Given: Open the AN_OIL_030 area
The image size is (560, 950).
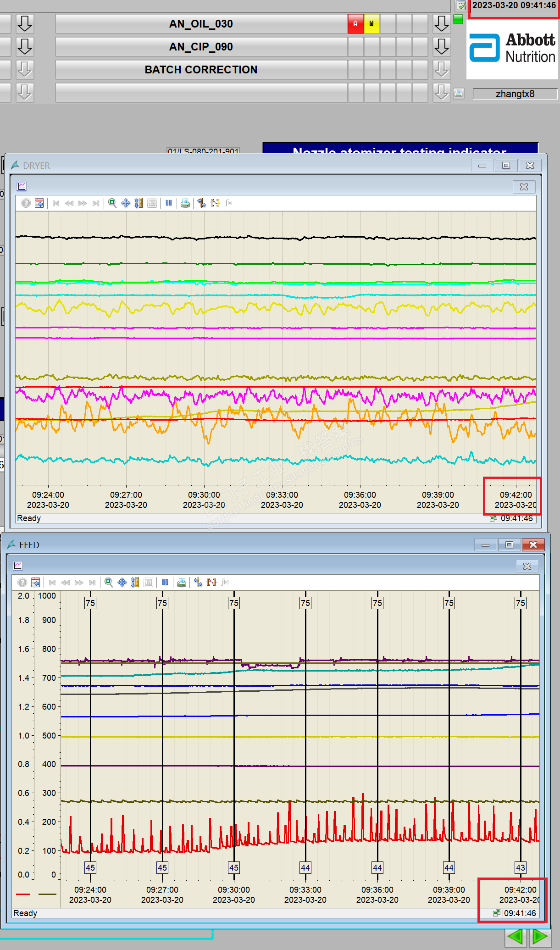Looking at the screenshot, I should click(x=201, y=24).
